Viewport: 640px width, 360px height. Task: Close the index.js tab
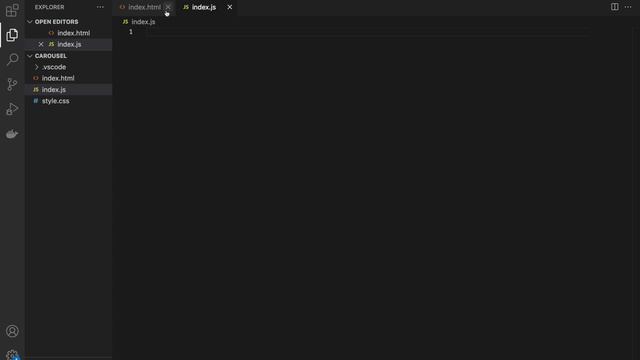click(230, 7)
